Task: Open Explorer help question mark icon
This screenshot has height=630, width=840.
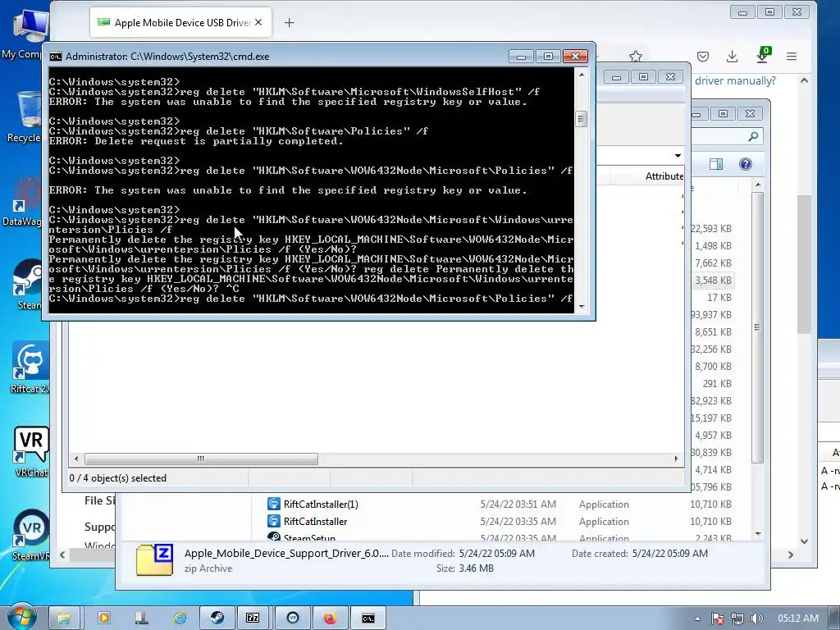Action: (745, 164)
